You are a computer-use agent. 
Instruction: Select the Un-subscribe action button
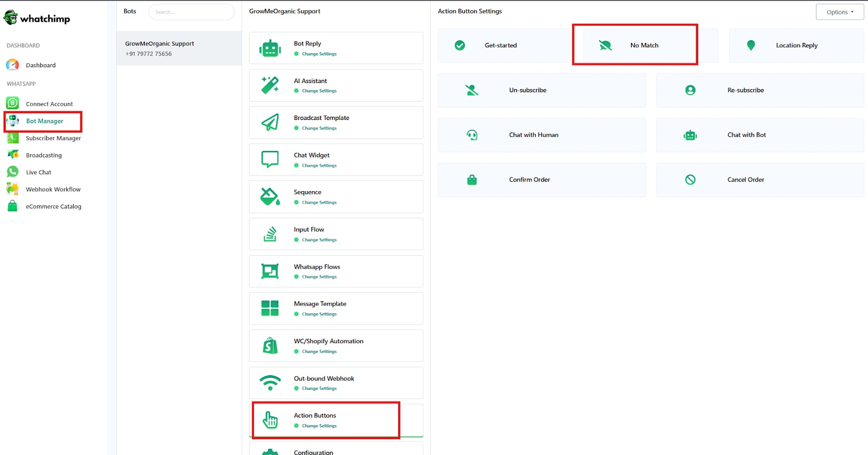click(x=542, y=90)
